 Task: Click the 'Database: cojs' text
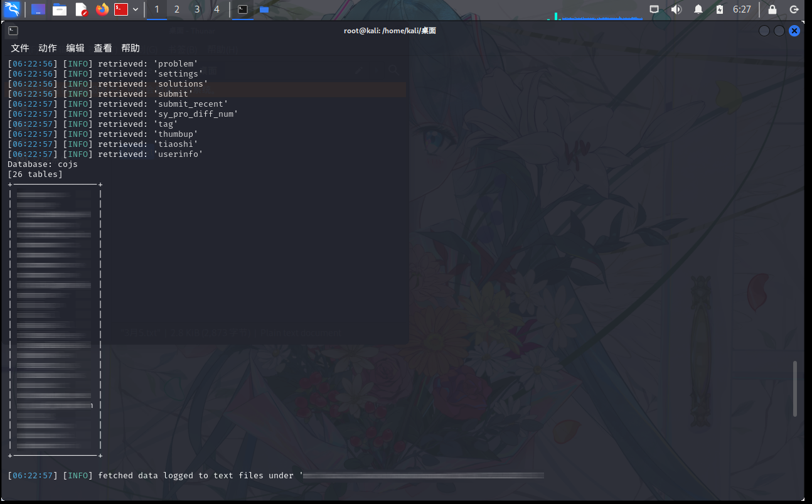[x=43, y=164]
